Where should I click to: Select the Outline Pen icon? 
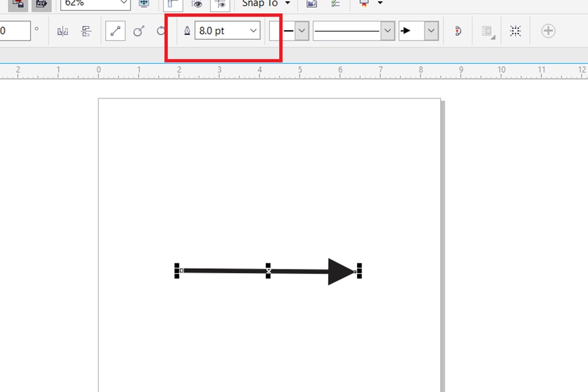pos(187,31)
